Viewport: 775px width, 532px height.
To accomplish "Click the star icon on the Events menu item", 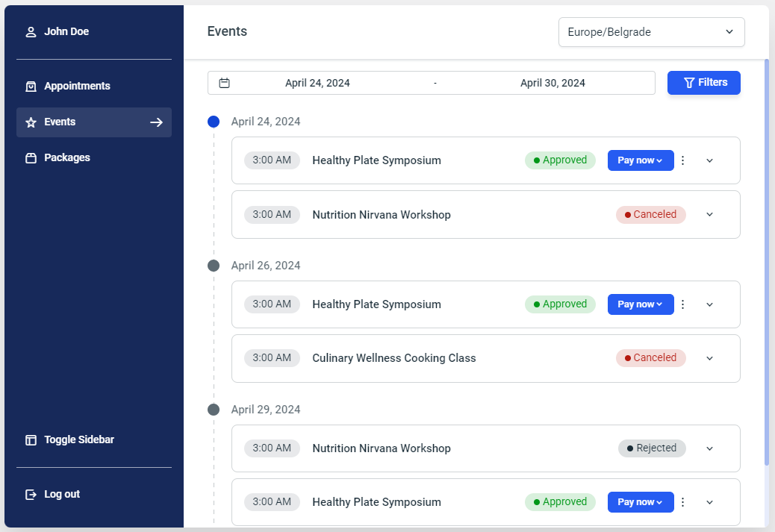I will pyautogui.click(x=31, y=122).
